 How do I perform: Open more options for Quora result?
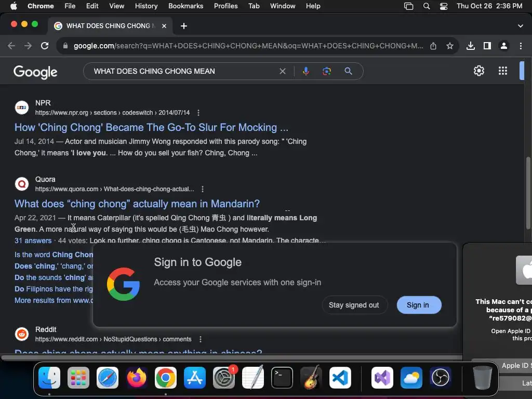point(203,189)
